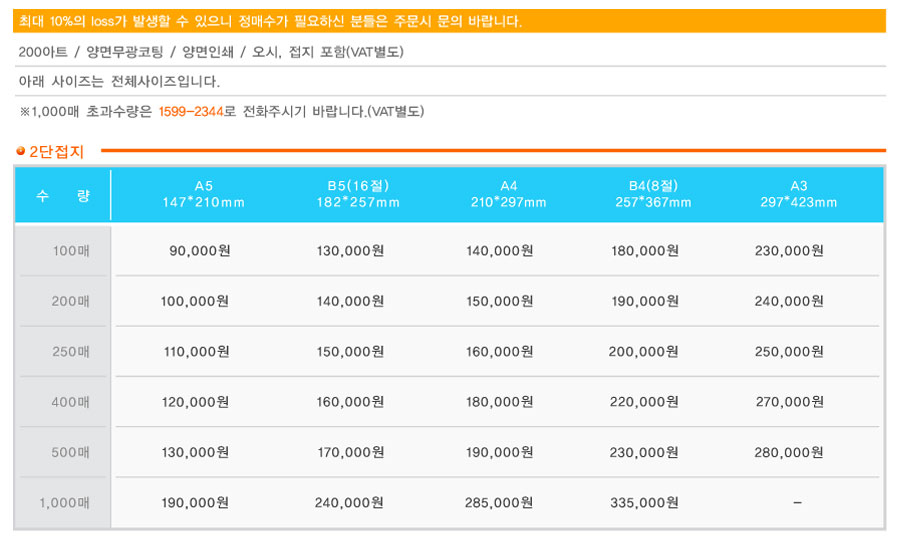Click the 수량 column header
The image size is (900, 542).
coord(63,195)
